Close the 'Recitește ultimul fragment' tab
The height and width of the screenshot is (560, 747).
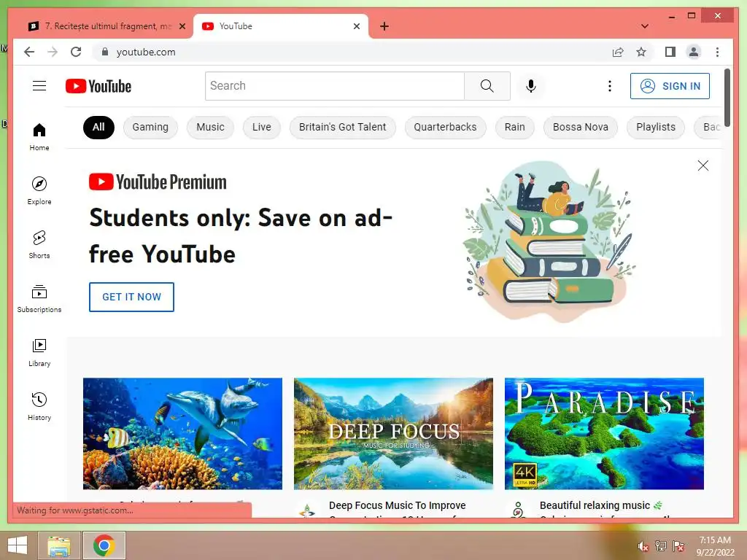pyautogui.click(x=182, y=26)
